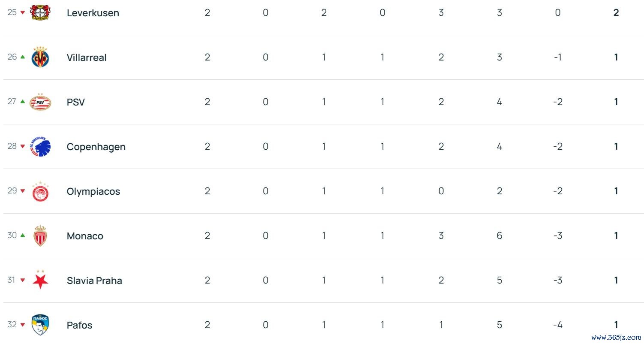The width and height of the screenshot is (644, 344).
Task: Click the green up arrow beside rank 26
Action: click(x=23, y=57)
